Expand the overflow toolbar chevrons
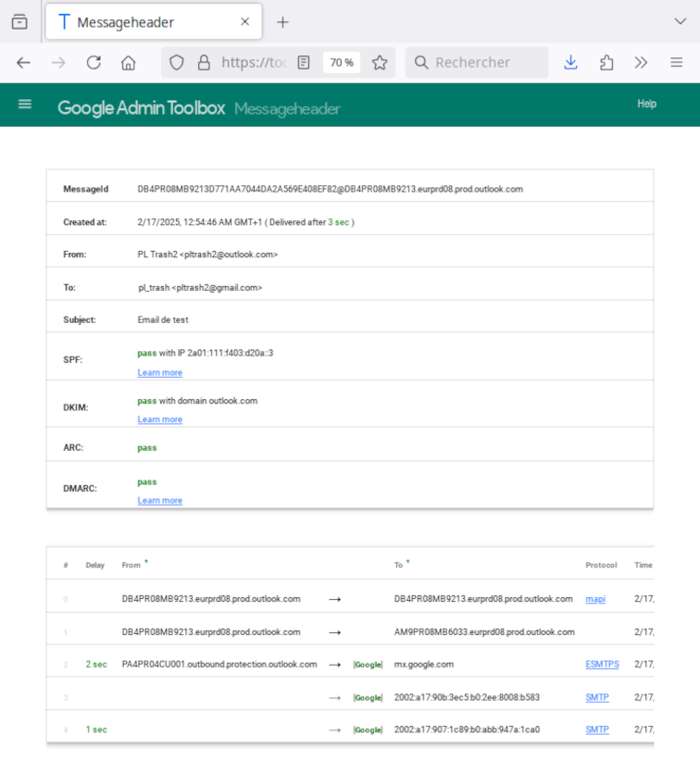Screen dimensions: 700x761 coord(641,62)
